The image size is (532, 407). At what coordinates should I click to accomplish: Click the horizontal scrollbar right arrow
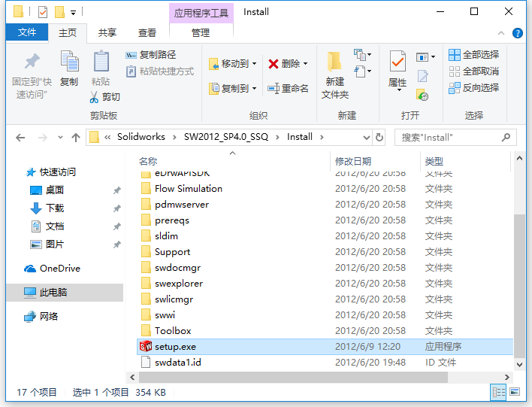[x=507, y=377]
